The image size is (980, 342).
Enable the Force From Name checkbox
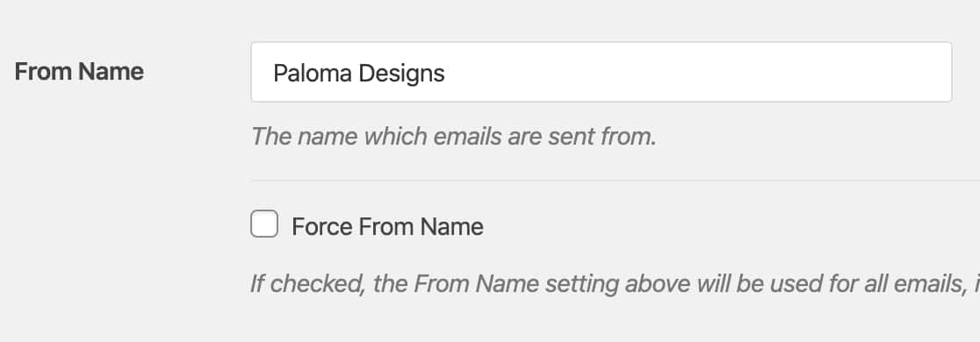(264, 224)
